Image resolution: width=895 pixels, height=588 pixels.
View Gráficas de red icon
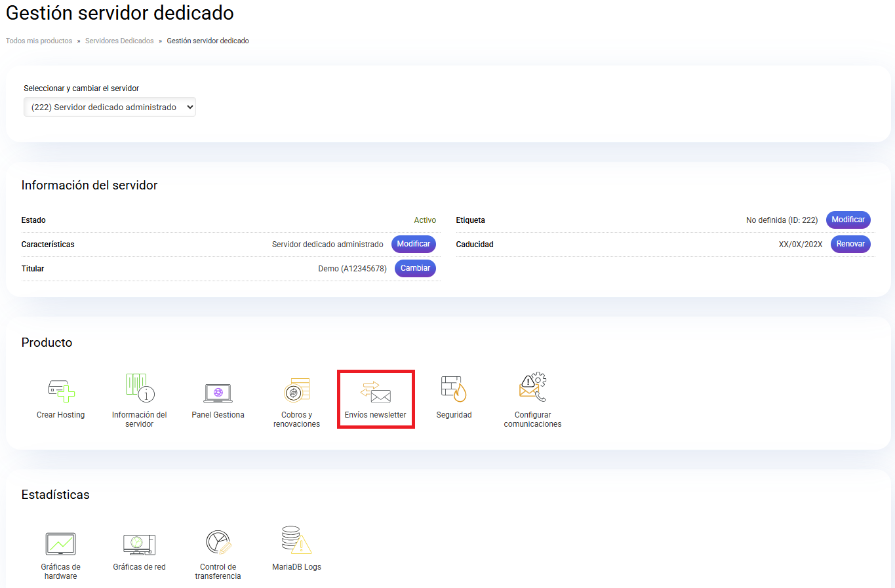click(140, 543)
